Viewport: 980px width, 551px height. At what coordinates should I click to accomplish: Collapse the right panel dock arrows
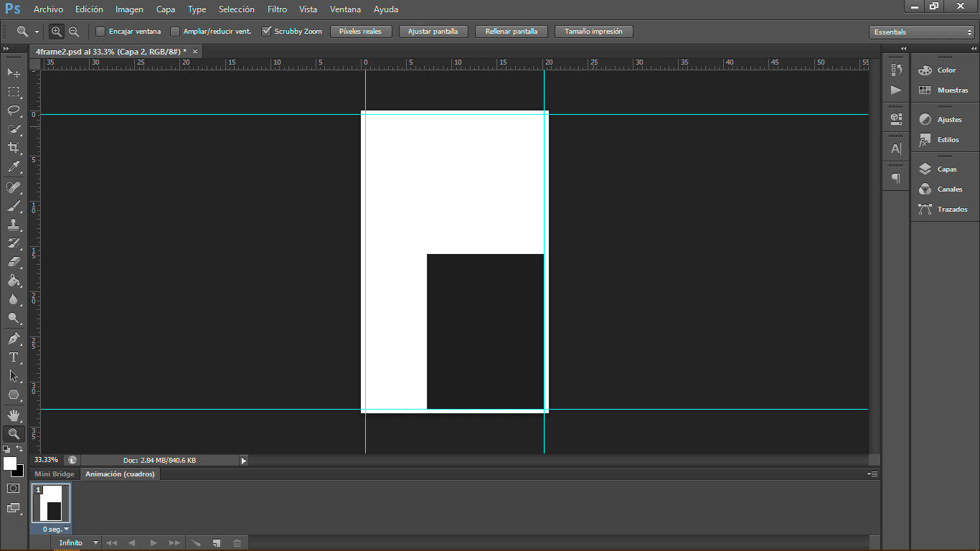point(973,49)
